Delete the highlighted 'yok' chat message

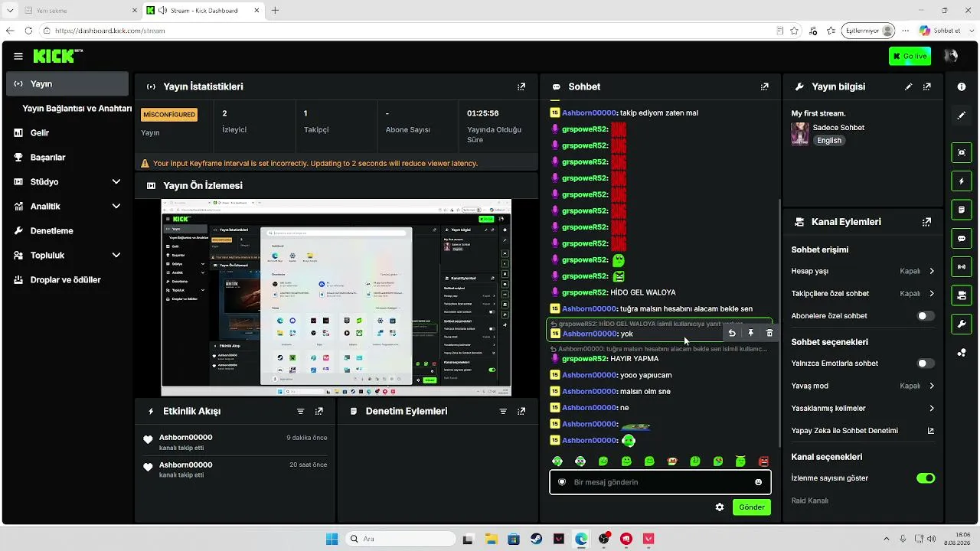pyautogui.click(x=769, y=333)
